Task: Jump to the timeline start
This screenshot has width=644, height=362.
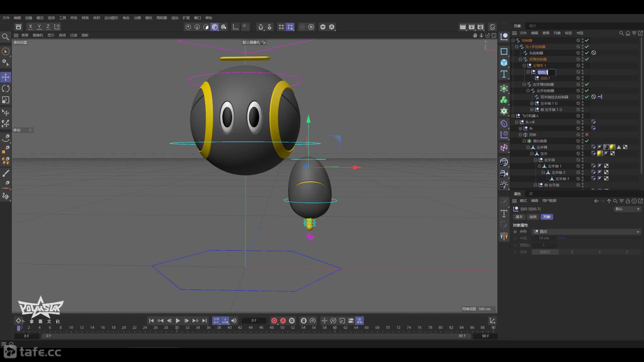Action: coord(151,321)
